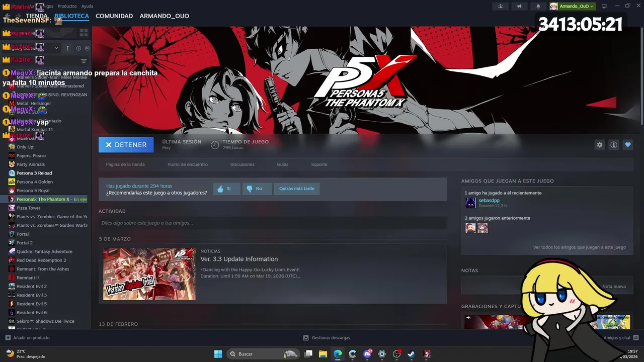Create Nota nueva
This screenshot has width=644, height=362.
[614, 287]
